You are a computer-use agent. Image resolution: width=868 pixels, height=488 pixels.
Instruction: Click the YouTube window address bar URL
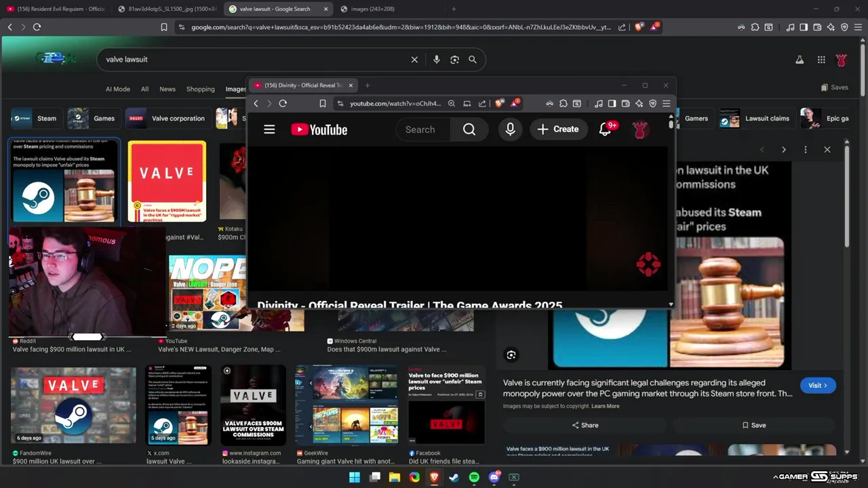pyautogui.click(x=395, y=104)
